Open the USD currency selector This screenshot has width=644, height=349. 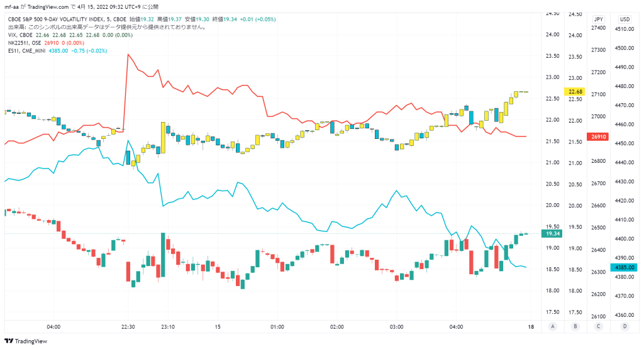click(625, 19)
